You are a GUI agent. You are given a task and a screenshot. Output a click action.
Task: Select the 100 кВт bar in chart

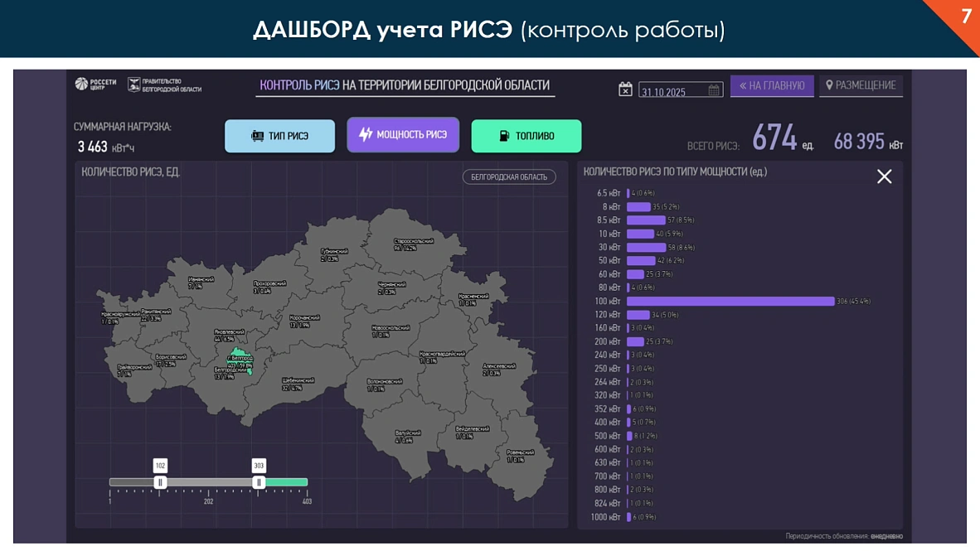730,301
